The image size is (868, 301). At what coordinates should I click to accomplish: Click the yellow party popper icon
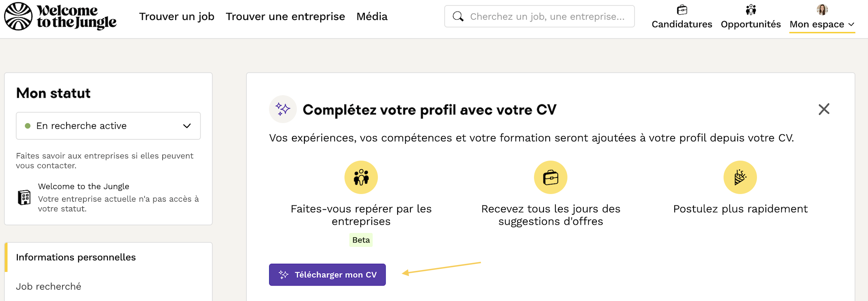(740, 178)
